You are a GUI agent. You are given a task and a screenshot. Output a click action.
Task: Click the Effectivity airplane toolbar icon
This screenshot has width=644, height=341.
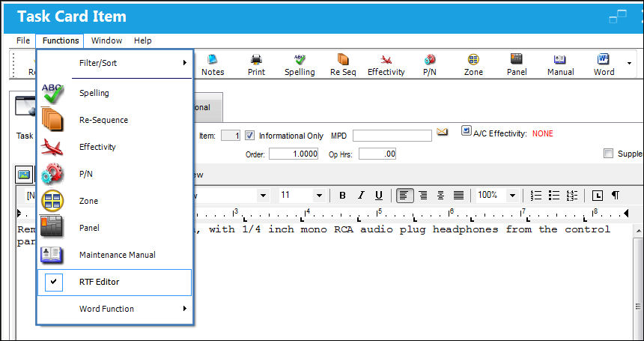pos(386,59)
